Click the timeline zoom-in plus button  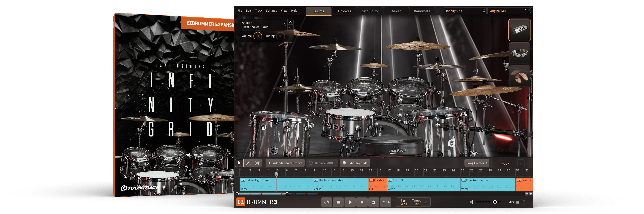point(530,194)
